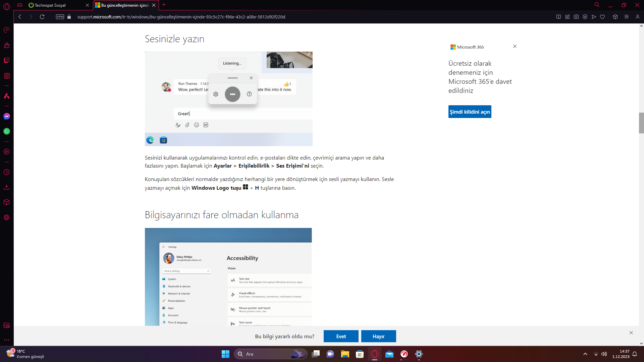The width and height of the screenshot is (644, 362).
Task: Open GX Cleaner broom icon
Action: tap(7, 45)
